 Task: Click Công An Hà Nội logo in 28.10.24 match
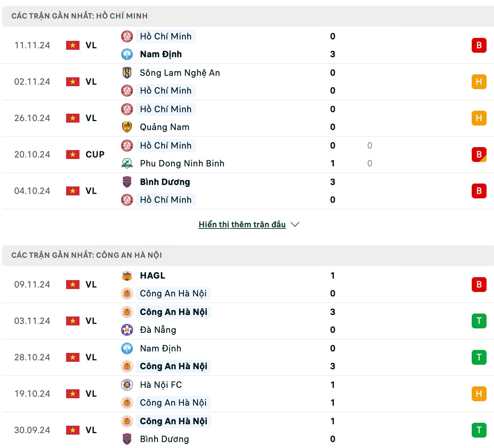(x=127, y=366)
